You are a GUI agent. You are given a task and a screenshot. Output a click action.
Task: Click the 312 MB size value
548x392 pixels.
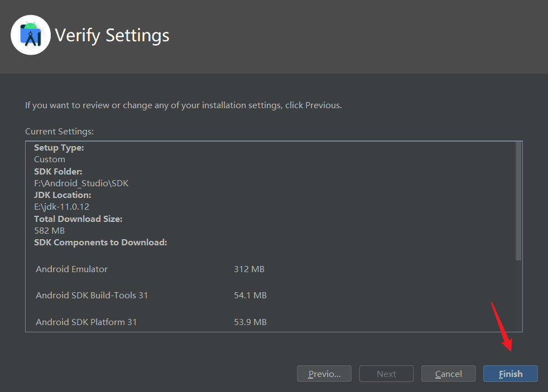(x=248, y=269)
